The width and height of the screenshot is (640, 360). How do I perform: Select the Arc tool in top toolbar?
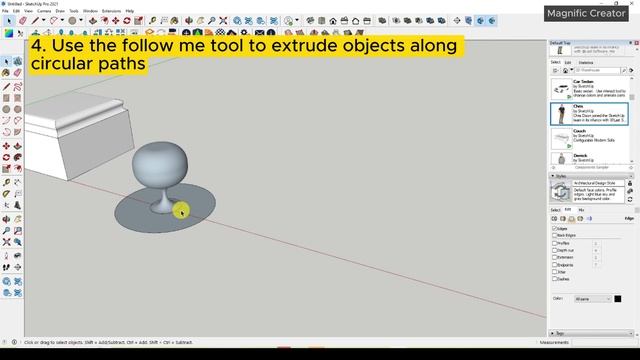(54, 20)
